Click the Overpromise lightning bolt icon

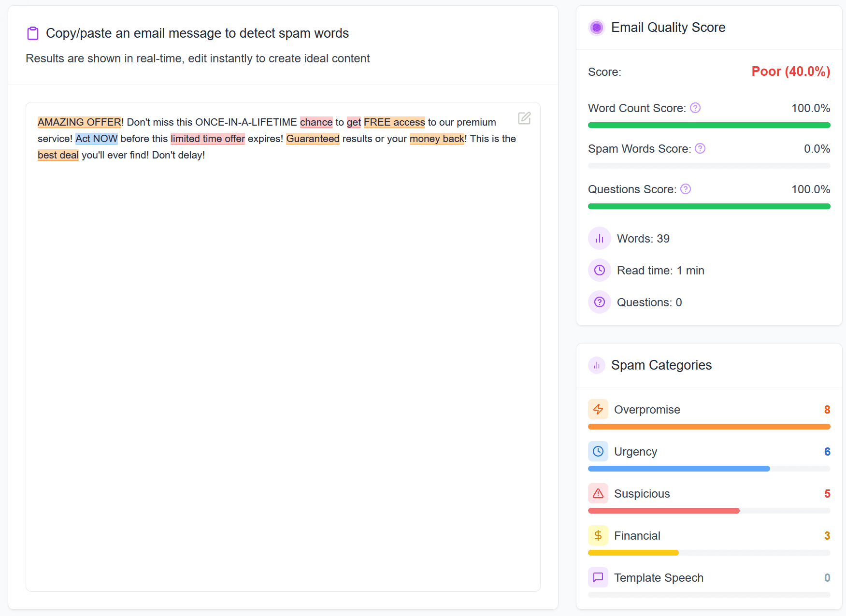point(598,409)
